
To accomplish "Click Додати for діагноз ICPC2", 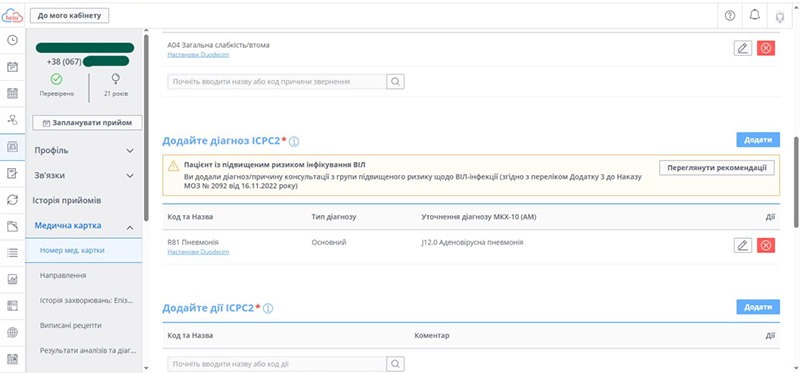I will (x=758, y=140).
